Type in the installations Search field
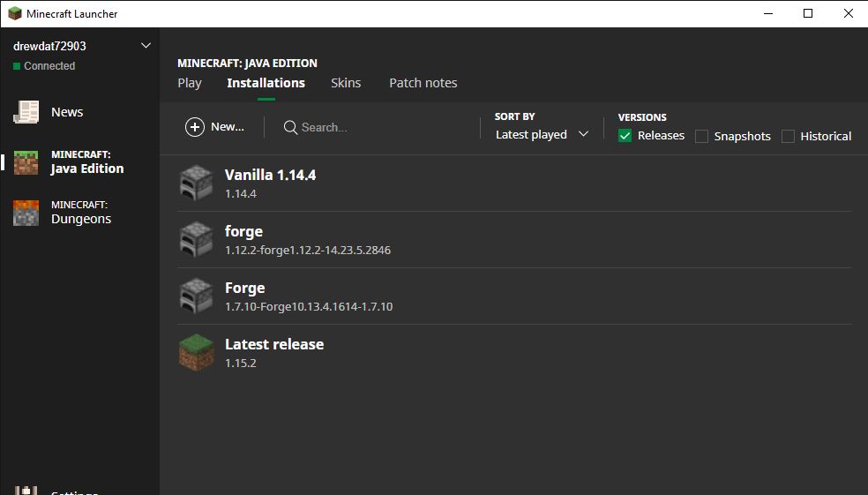 point(370,128)
